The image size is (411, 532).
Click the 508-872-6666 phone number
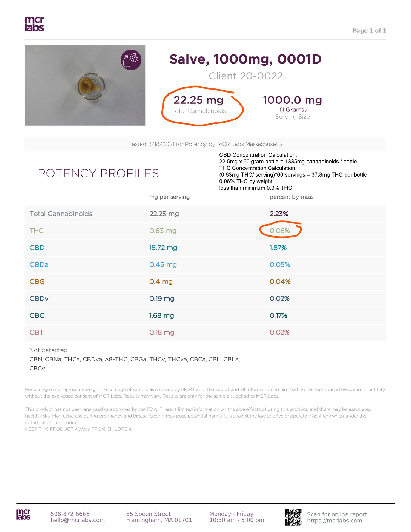tap(70, 514)
